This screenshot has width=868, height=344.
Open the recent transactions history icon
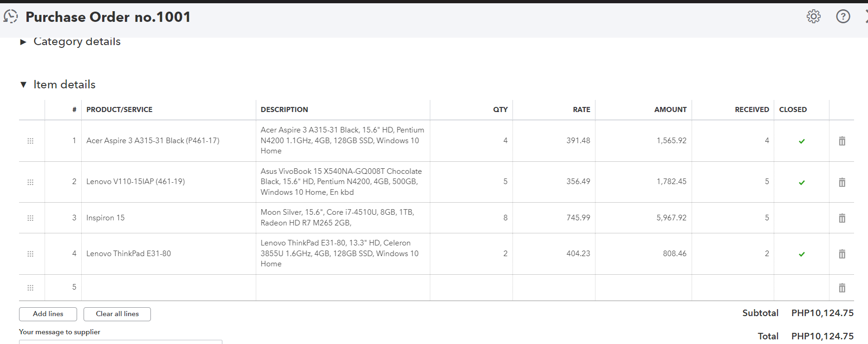pos(11,17)
